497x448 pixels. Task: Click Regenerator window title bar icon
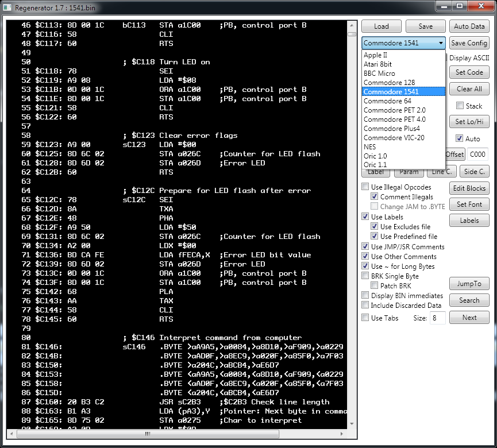7,7
